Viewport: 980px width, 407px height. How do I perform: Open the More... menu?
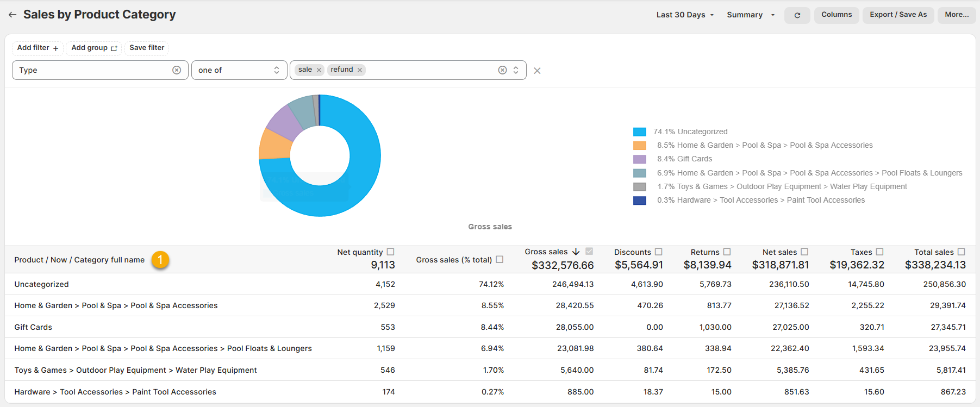[956, 15]
